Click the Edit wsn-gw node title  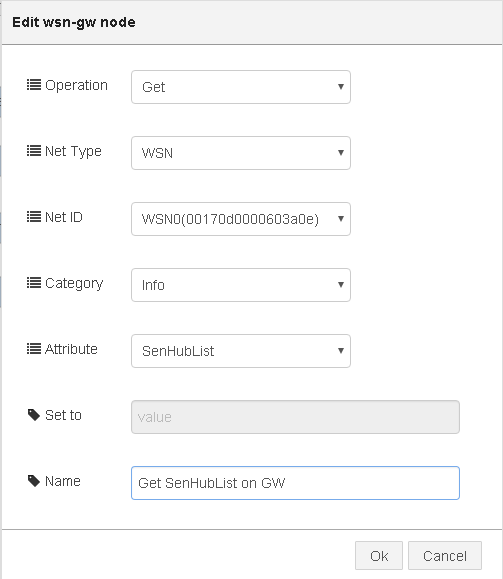click(74, 23)
